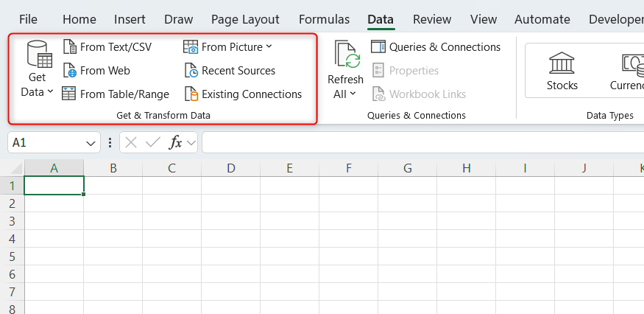This screenshot has width=644, height=314.
Task: Select the Currencies data type
Action: pos(627,70)
